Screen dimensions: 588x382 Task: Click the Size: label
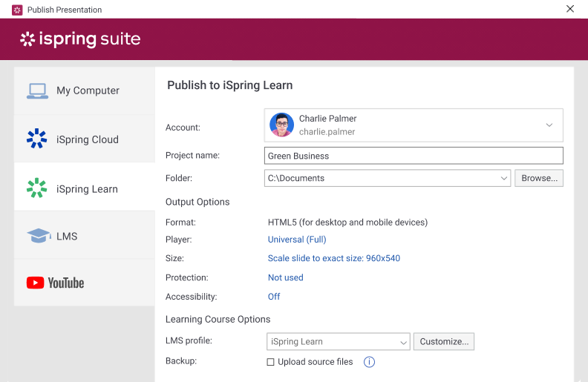[x=174, y=258]
